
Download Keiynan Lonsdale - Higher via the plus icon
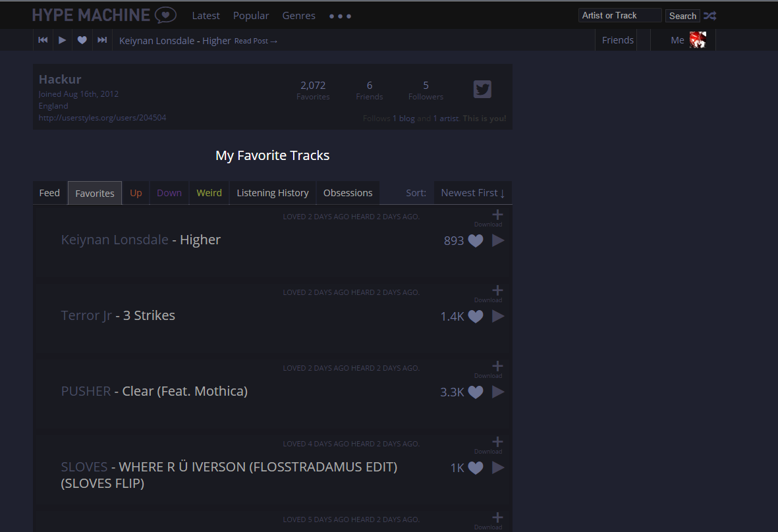(x=497, y=214)
